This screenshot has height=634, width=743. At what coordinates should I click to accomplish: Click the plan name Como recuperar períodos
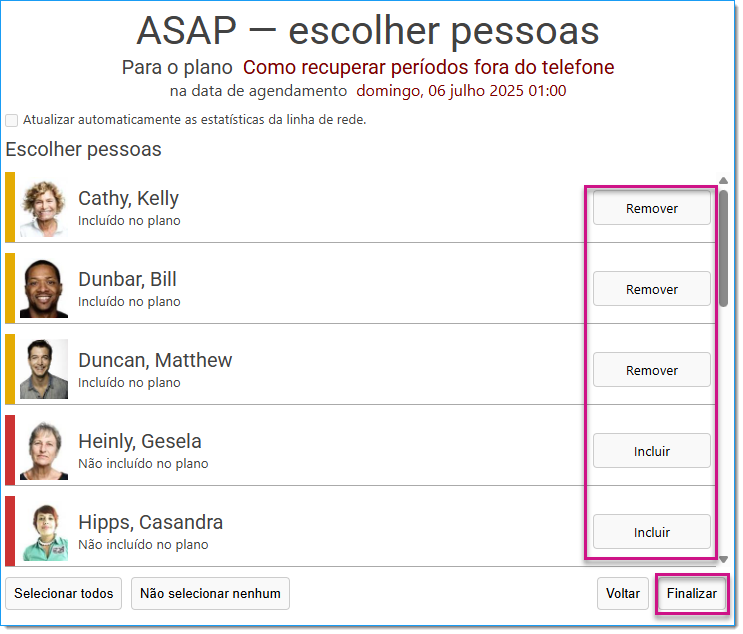(430, 67)
